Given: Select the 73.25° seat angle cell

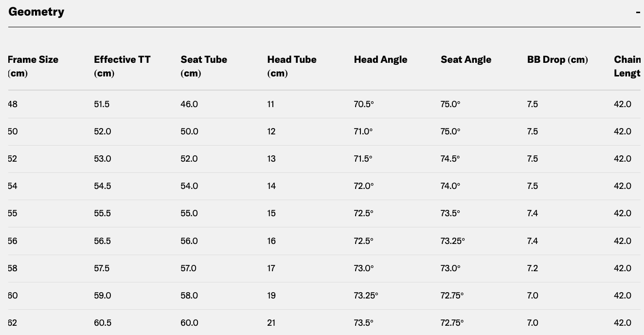Looking at the screenshot, I should [x=453, y=241].
